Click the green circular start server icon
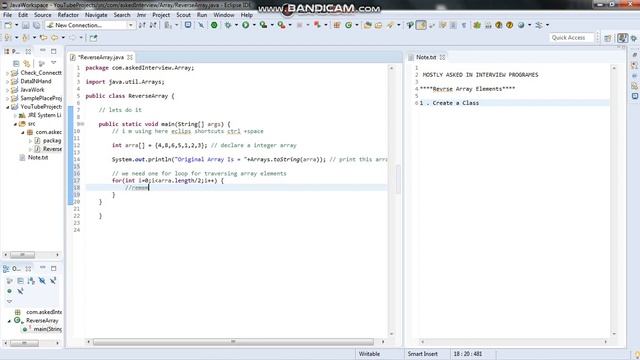 tap(214, 25)
